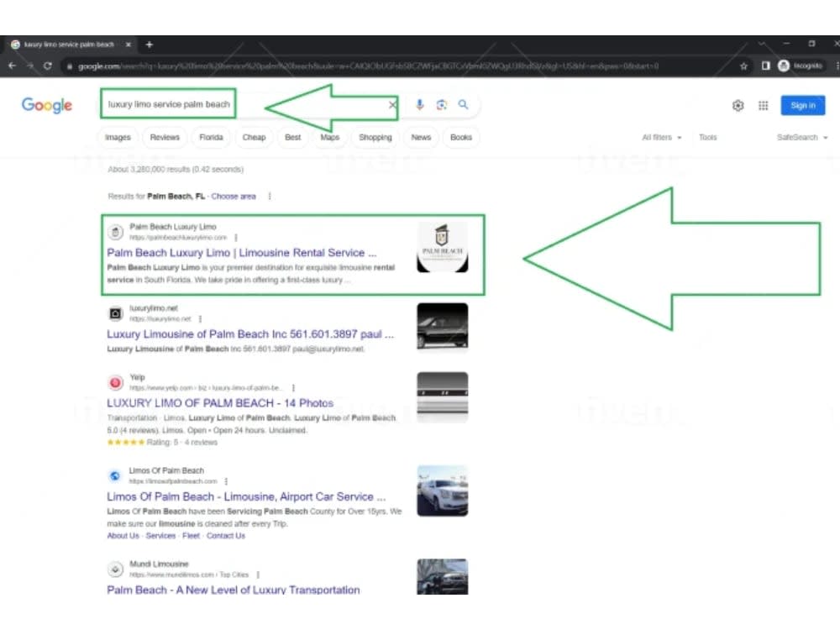
Task: Select the Reviews filter chip
Action: (165, 137)
